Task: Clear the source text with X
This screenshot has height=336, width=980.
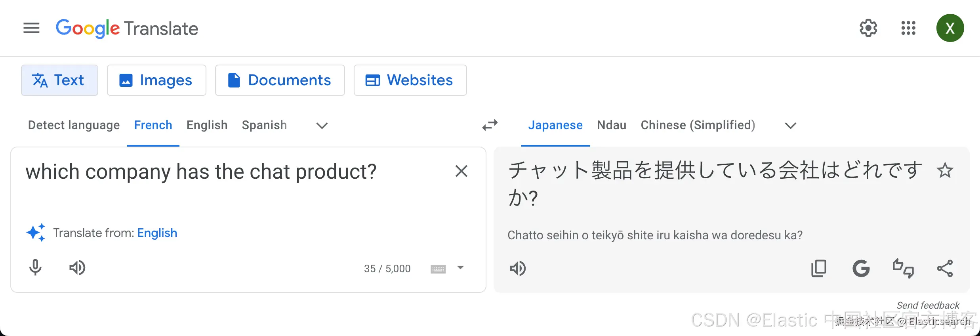Action: tap(461, 171)
